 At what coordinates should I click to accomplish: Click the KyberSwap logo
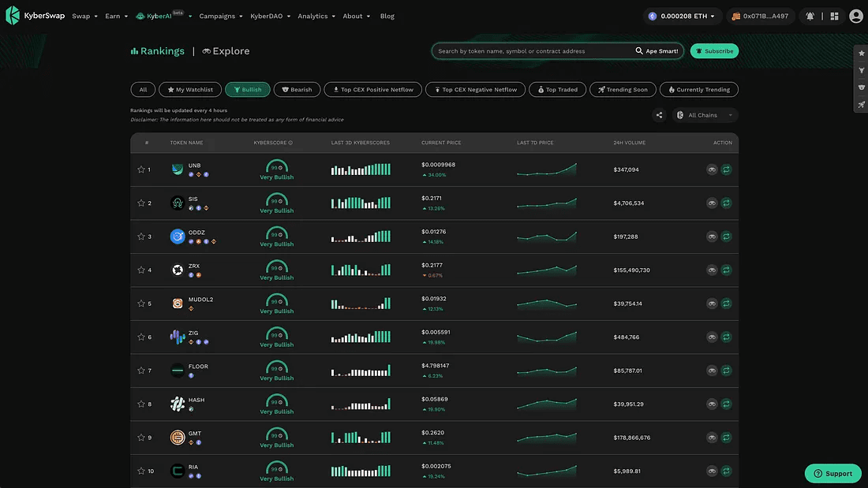[x=35, y=16]
